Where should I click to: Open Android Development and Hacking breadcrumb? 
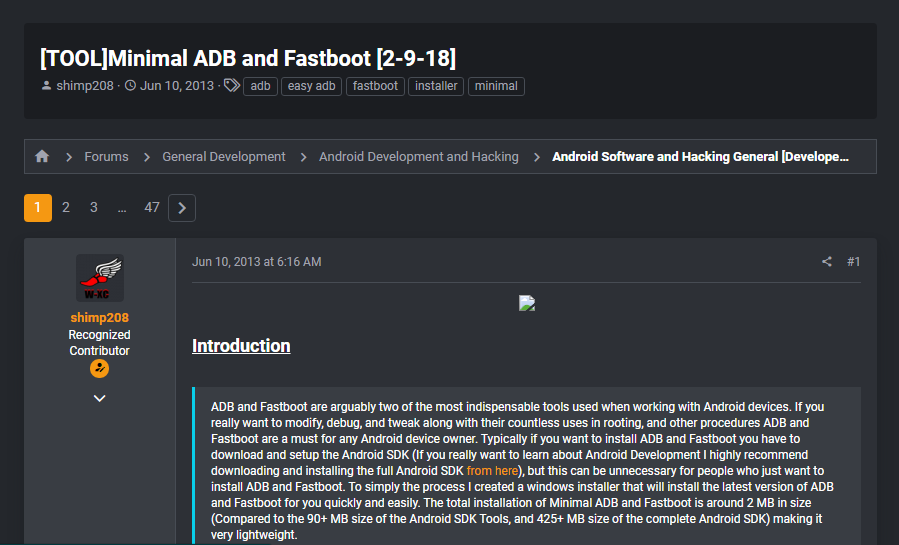(419, 156)
